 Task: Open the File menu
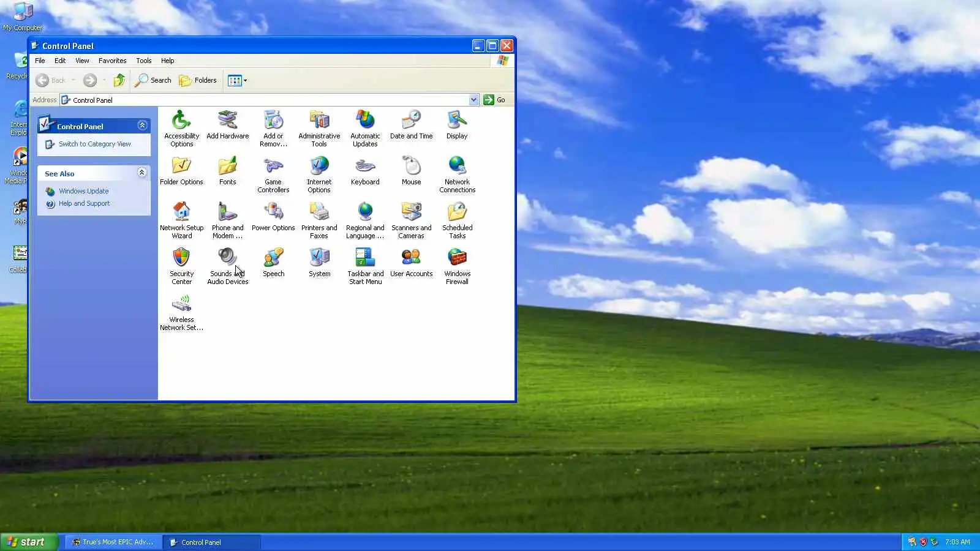pyautogui.click(x=40, y=61)
